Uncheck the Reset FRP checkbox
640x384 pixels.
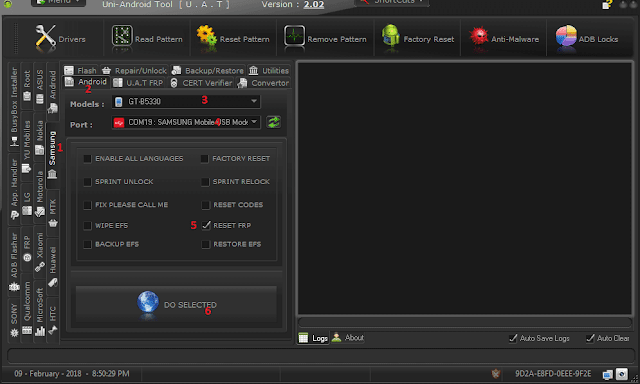coord(206,225)
